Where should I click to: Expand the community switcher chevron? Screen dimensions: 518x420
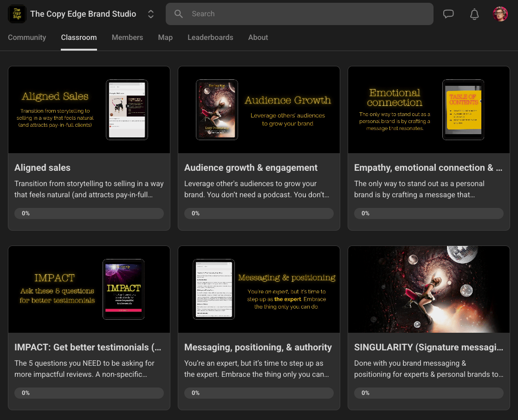(151, 14)
